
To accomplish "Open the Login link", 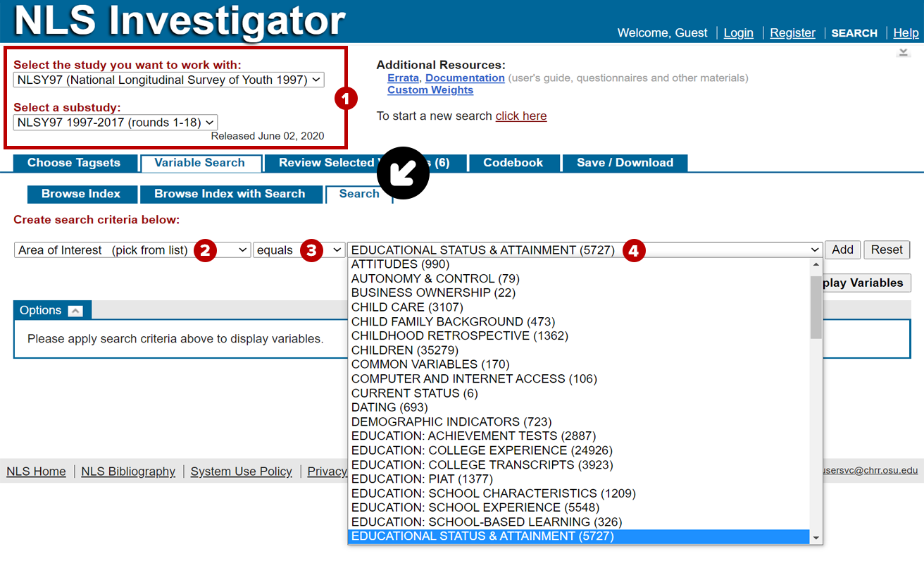I will point(738,33).
